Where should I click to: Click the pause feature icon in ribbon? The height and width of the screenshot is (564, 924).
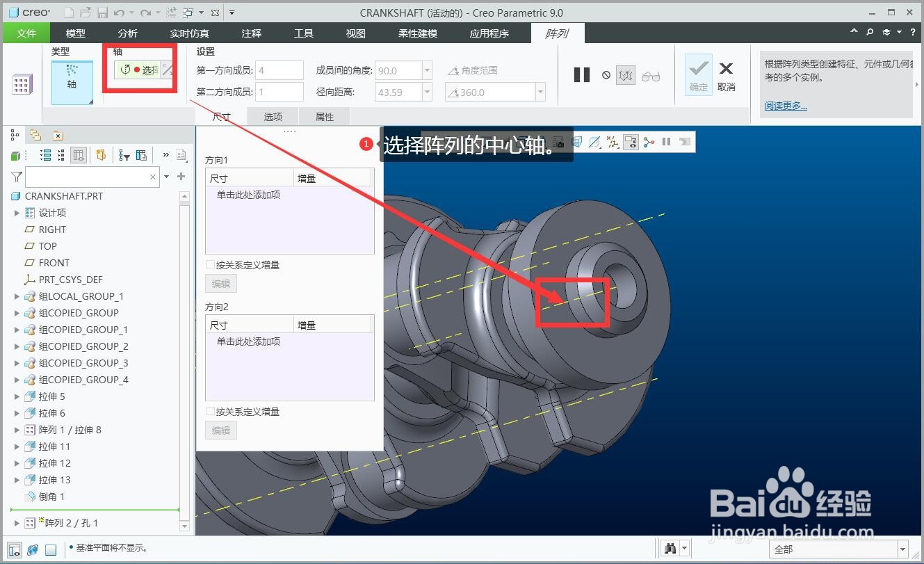[582, 75]
